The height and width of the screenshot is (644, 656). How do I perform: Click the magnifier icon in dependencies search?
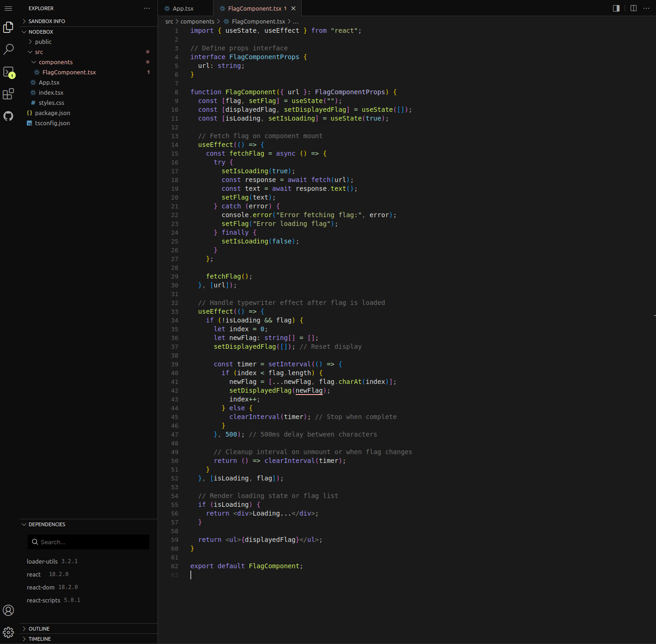[x=35, y=542]
